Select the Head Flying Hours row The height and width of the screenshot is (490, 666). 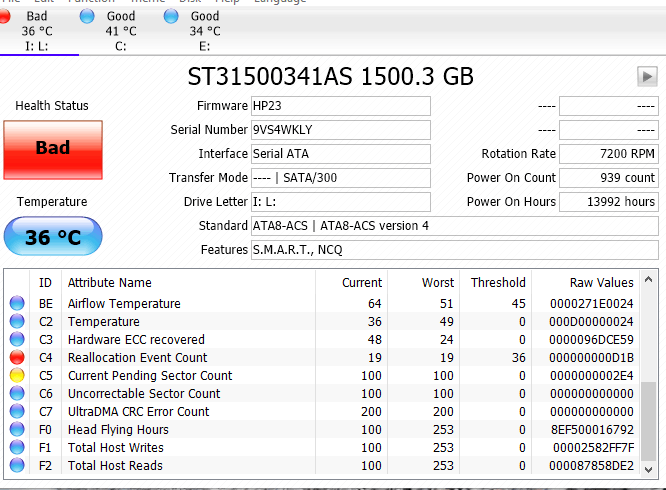click(x=321, y=429)
